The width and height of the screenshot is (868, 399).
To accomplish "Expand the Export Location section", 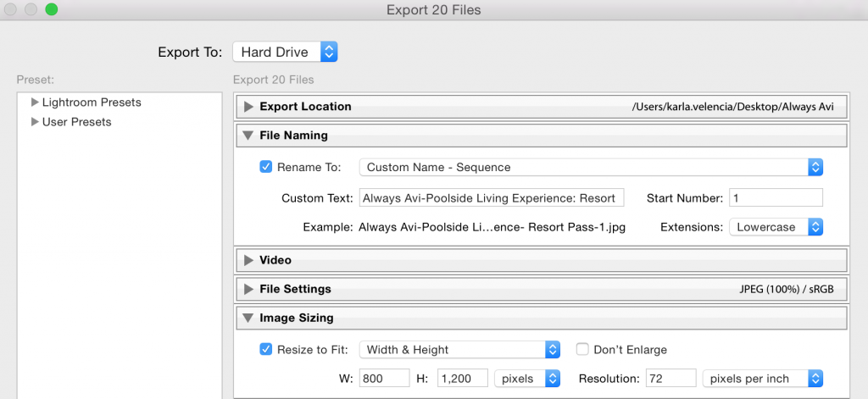I will [x=248, y=106].
